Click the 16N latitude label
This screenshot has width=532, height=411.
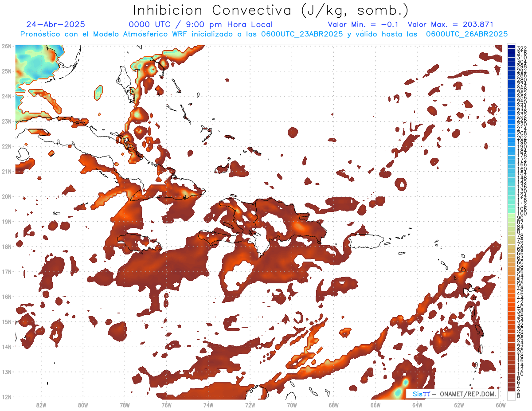click(x=6, y=297)
